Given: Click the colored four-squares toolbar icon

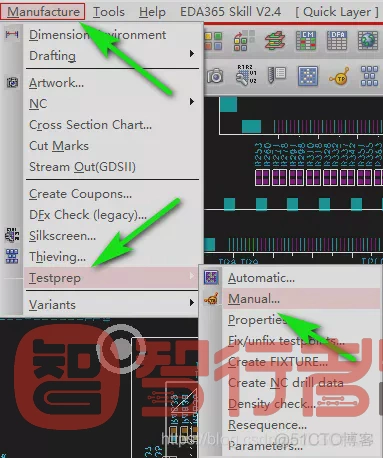Looking at the screenshot, I should point(213,41).
